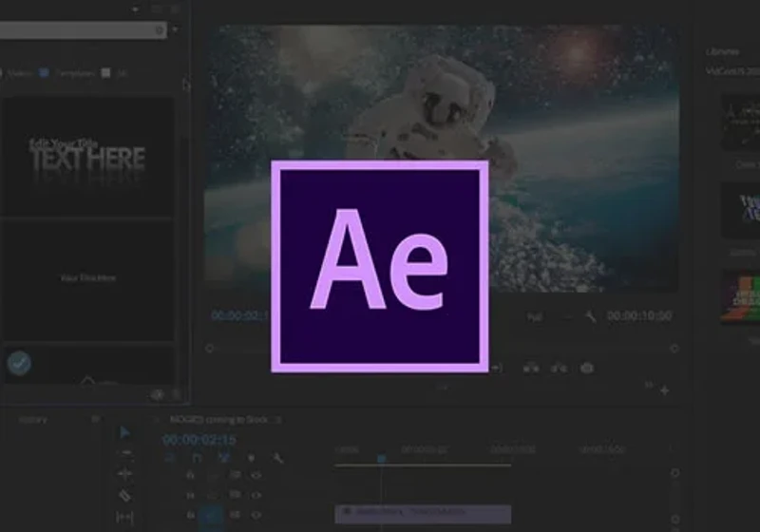Toggle eye visibility on the second track
This screenshot has height=532, width=760.
coord(256,495)
